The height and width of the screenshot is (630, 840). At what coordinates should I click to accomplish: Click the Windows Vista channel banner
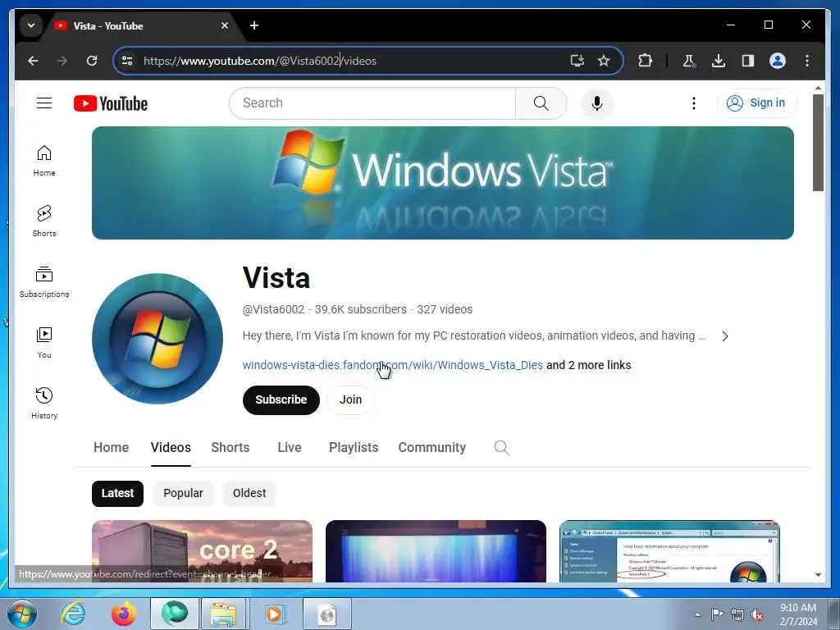click(442, 183)
